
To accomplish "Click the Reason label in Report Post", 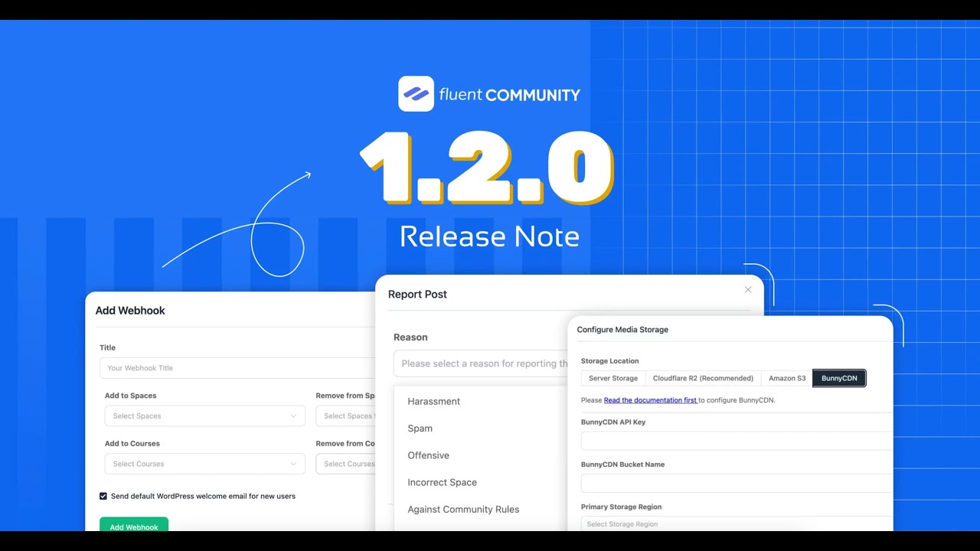I will pyautogui.click(x=410, y=337).
